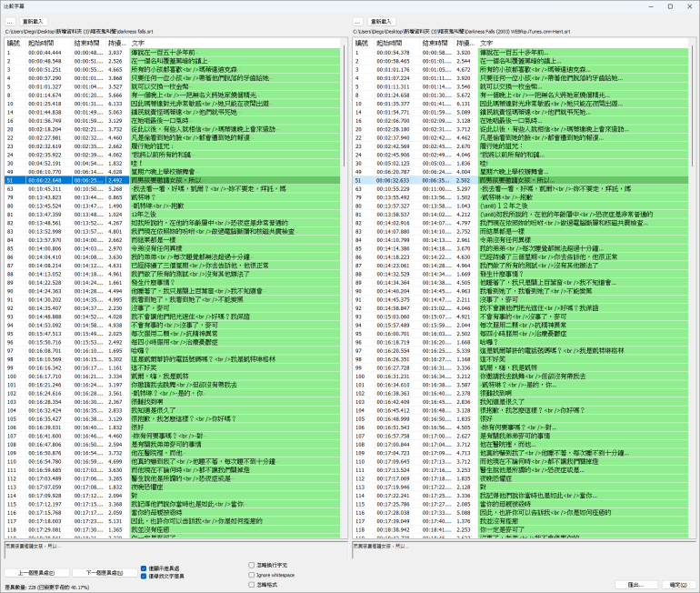
Task: Select left row starting 00:17:18.003
Action: pos(173,521)
